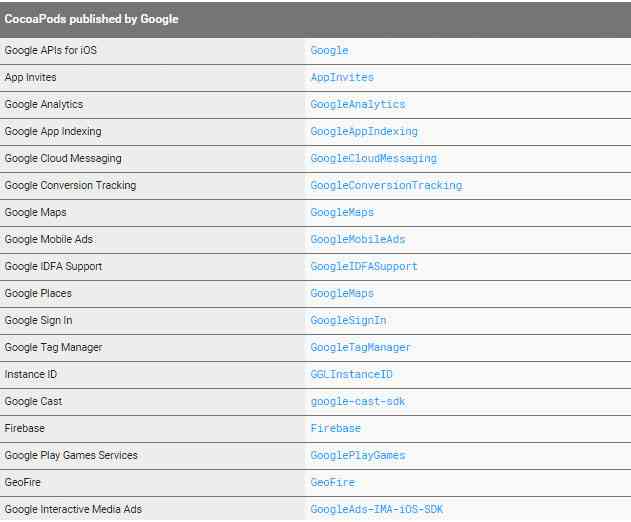
Task: Click the 'CocoaPods published by Google' header
Action: [x=91, y=19]
